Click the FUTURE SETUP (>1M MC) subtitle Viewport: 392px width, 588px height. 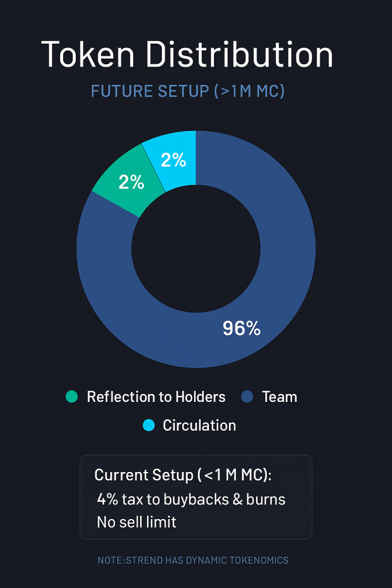188,91
